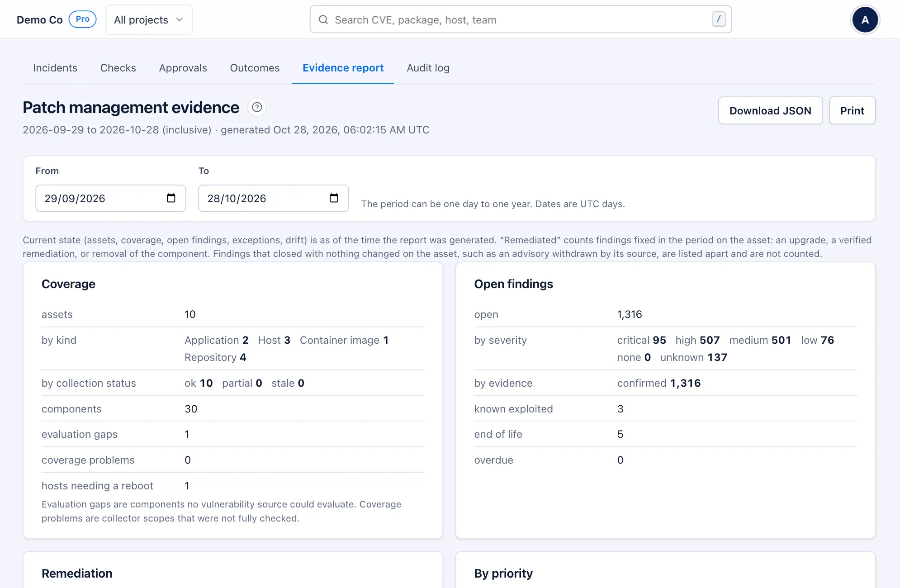Screen dimensions: 900x588
Task: Click the 'hosts needing a reboot' row label
Action: click(x=97, y=486)
